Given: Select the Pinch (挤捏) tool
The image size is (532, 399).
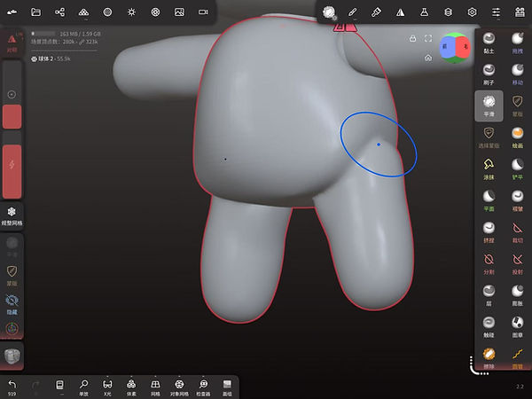Looking at the screenshot, I should click(x=489, y=232).
